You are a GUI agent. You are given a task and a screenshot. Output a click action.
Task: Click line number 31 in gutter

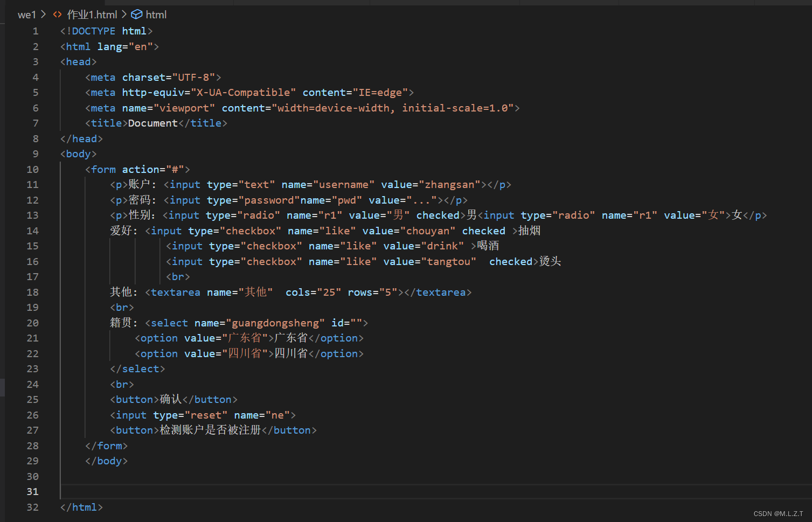click(32, 492)
